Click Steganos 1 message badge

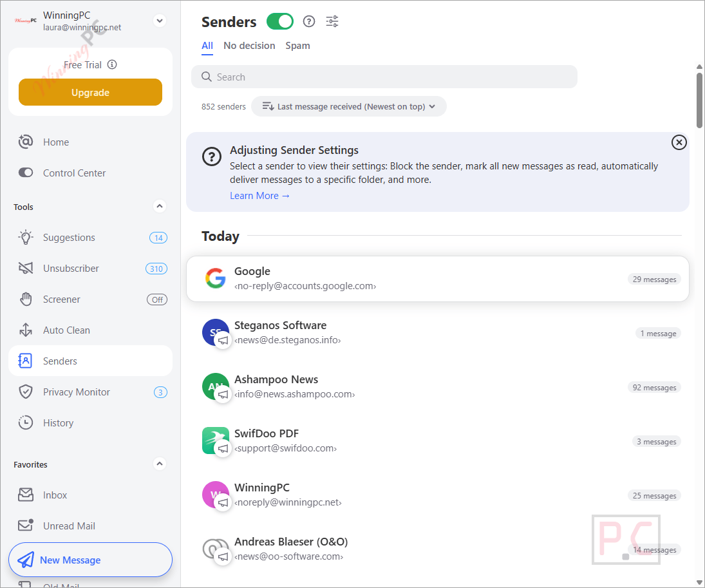pos(658,334)
